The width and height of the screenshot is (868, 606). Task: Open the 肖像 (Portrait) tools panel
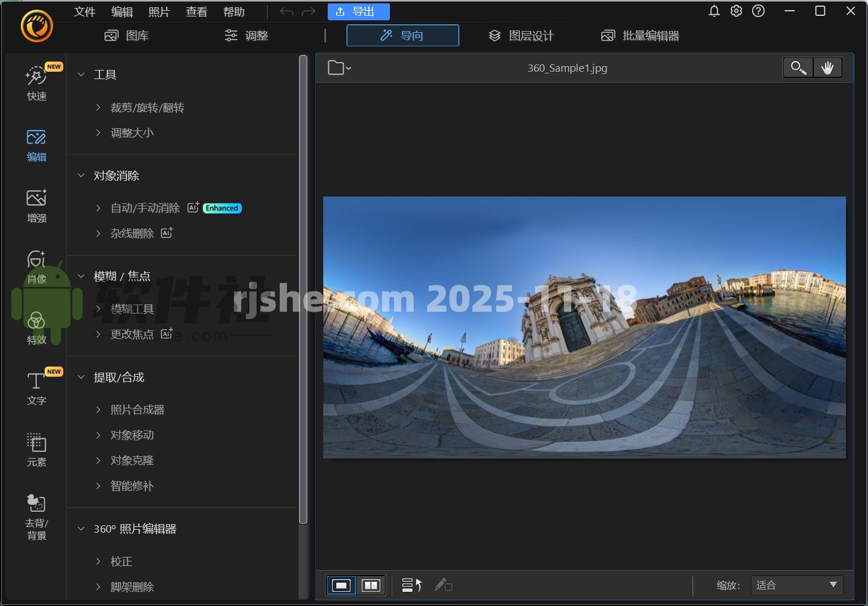(x=36, y=266)
